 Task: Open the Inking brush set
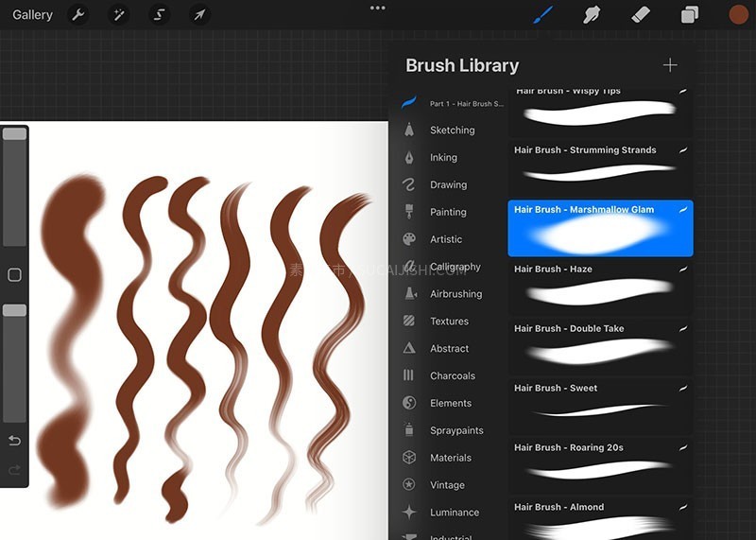click(x=443, y=157)
